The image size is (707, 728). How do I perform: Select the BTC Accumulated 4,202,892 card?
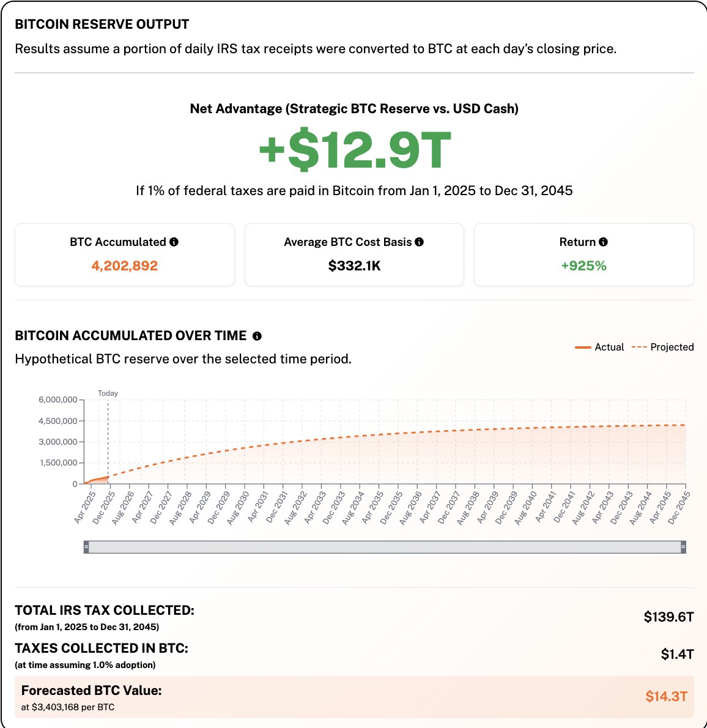[125, 255]
